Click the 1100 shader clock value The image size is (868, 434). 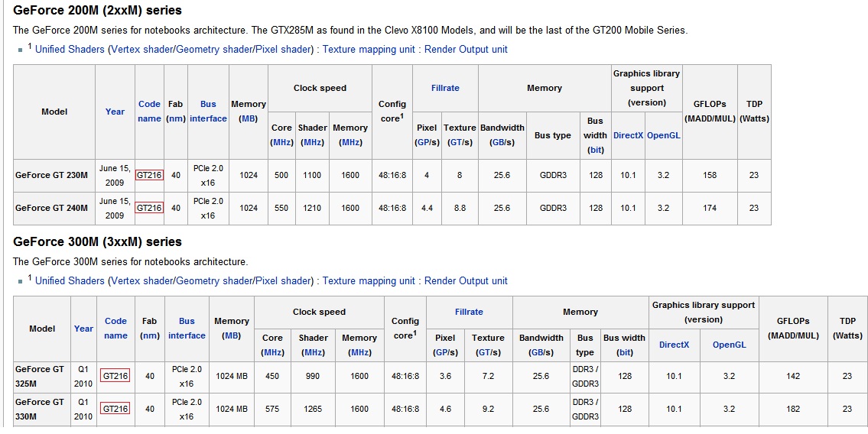[x=312, y=175]
